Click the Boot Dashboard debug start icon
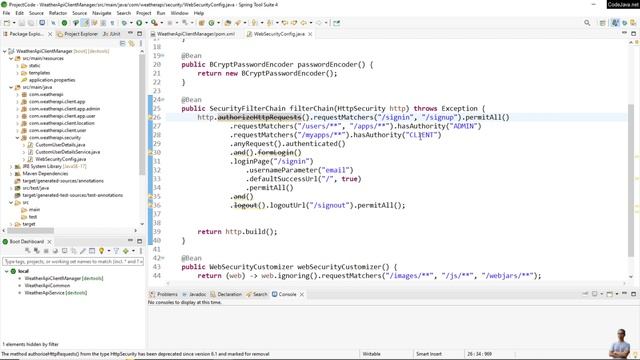The image size is (640, 360). [37, 251]
